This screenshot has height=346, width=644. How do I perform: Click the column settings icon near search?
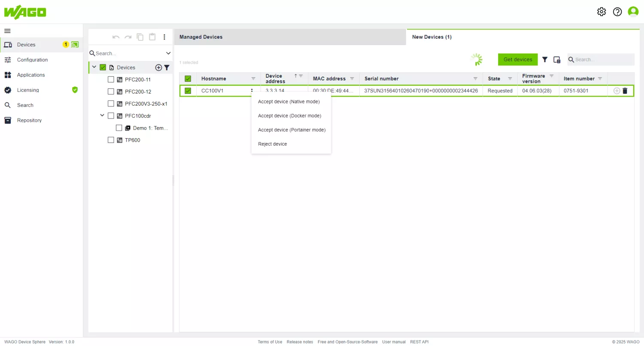557,60
